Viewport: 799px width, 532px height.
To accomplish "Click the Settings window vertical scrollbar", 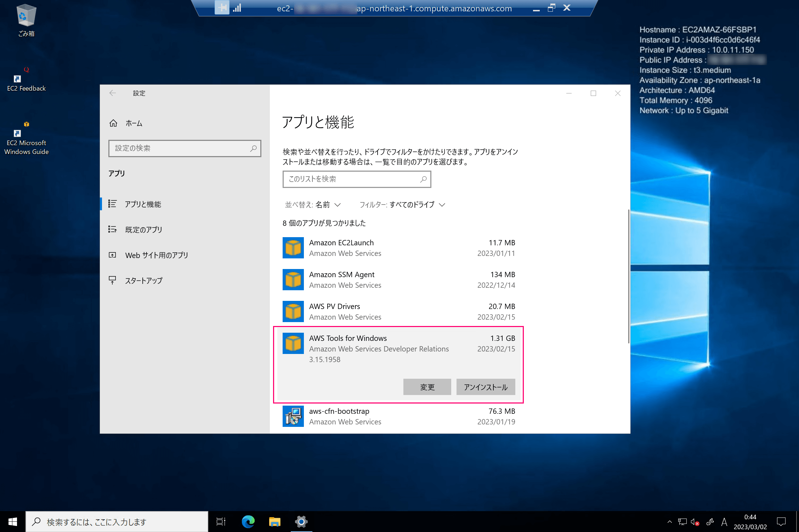I will pos(629,276).
